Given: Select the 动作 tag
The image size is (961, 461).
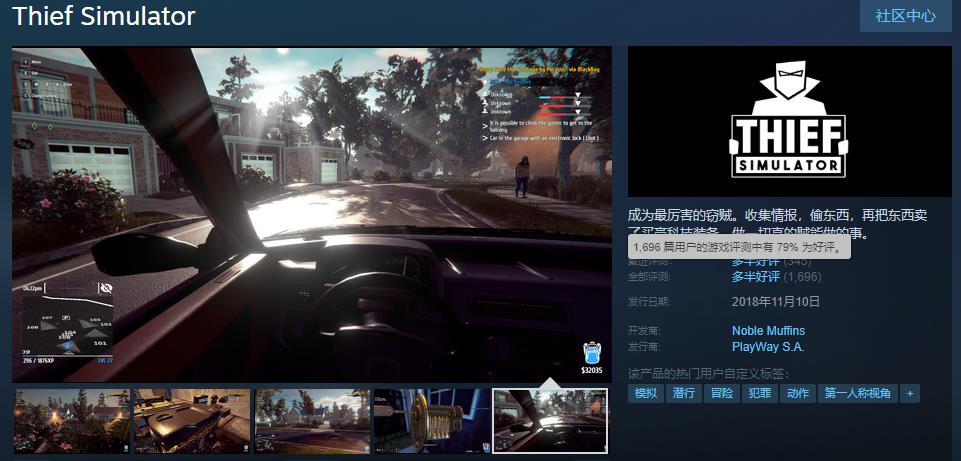Looking at the screenshot, I should click(797, 393).
